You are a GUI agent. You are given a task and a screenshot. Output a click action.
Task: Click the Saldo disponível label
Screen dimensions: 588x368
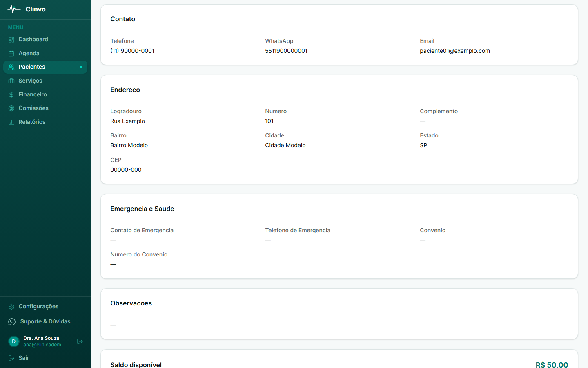[x=136, y=365]
